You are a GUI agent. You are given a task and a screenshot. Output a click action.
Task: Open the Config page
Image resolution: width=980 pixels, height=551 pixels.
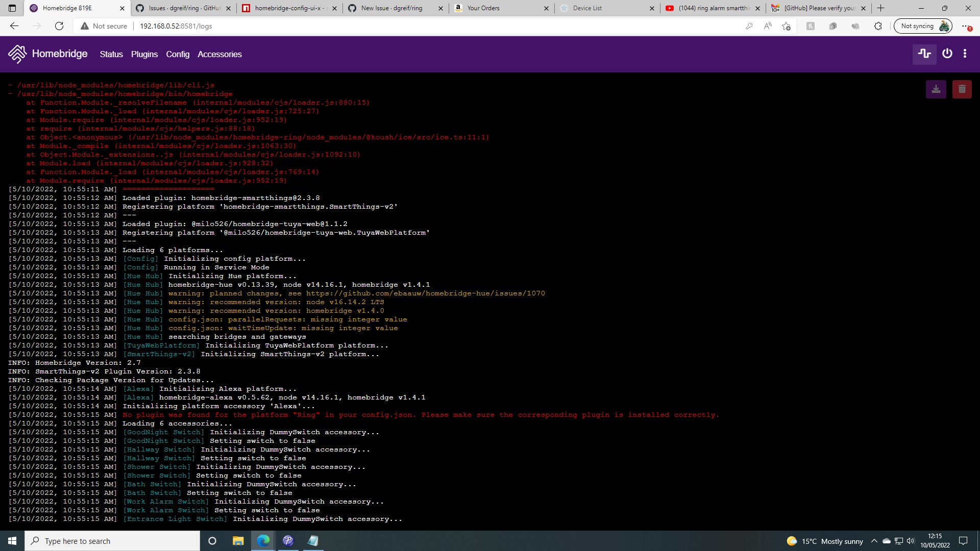(x=178, y=54)
